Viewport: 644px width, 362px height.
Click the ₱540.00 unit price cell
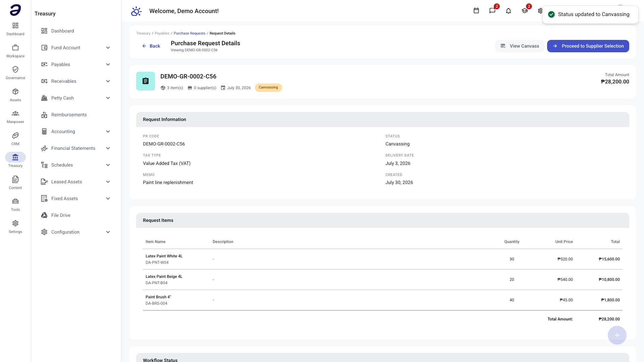click(565, 280)
